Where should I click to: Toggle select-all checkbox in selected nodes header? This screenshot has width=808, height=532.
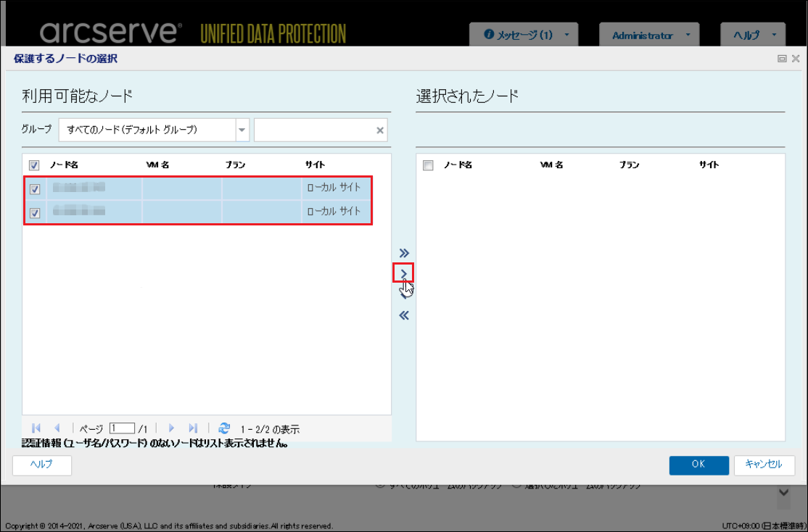point(428,165)
